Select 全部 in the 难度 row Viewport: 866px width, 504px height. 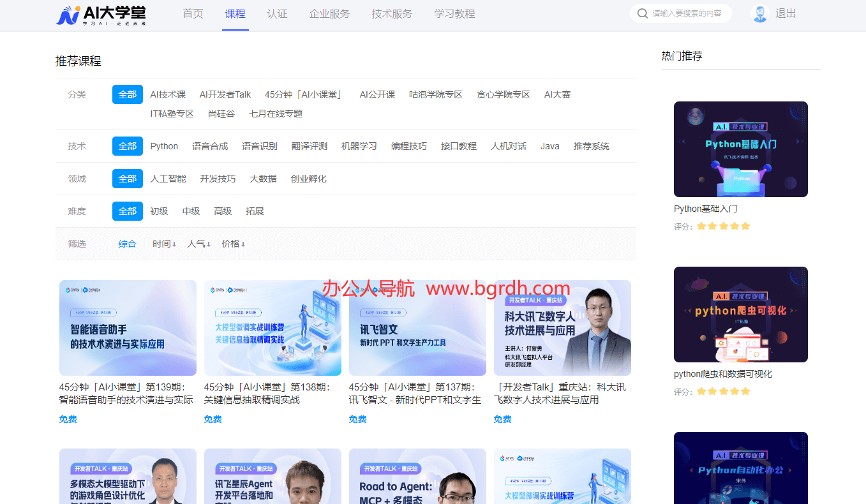[128, 211]
